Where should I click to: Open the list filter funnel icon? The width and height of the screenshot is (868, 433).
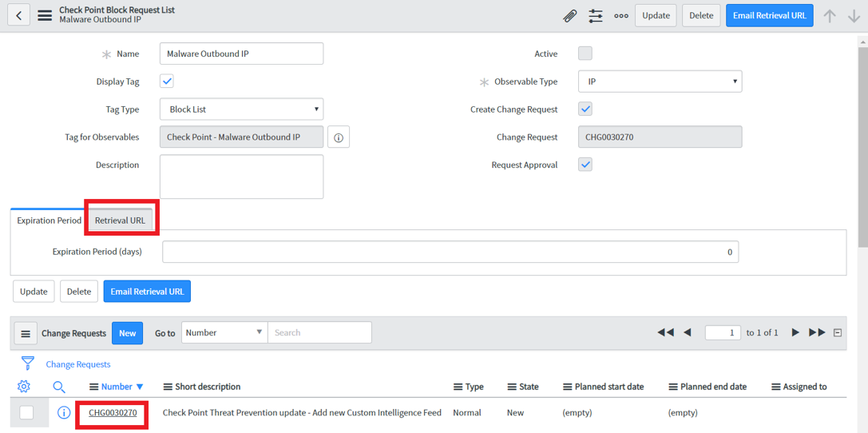28,363
